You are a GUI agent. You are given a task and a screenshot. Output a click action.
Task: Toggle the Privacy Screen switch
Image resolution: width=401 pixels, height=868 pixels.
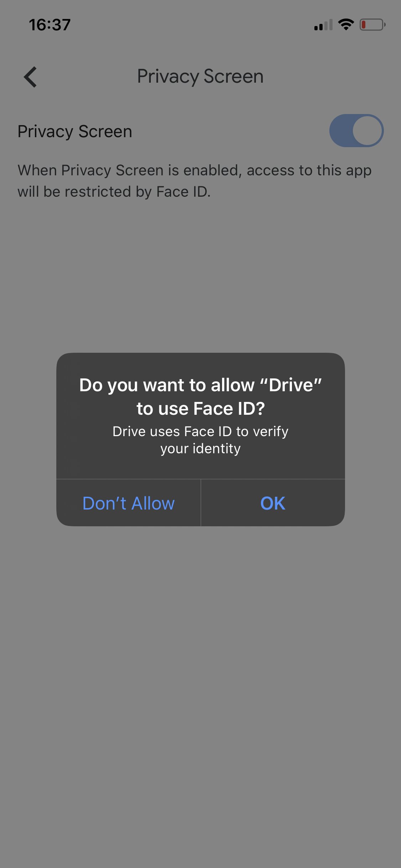coord(356,130)
